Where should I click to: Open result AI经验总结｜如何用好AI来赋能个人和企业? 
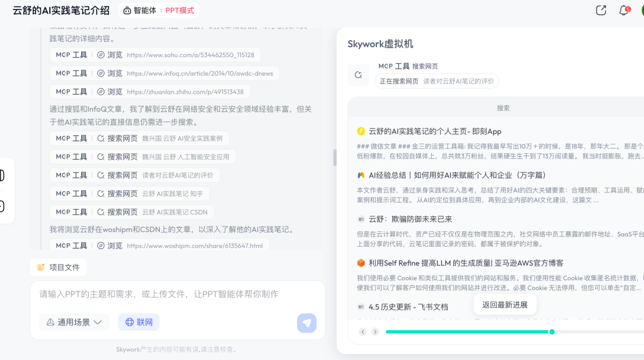pyautogui.click(x=457, y=175)
